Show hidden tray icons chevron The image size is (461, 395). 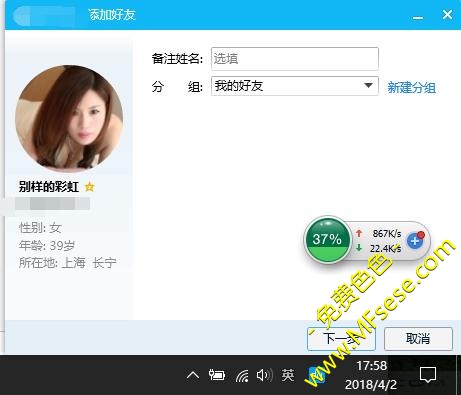[x=193, y=376]
